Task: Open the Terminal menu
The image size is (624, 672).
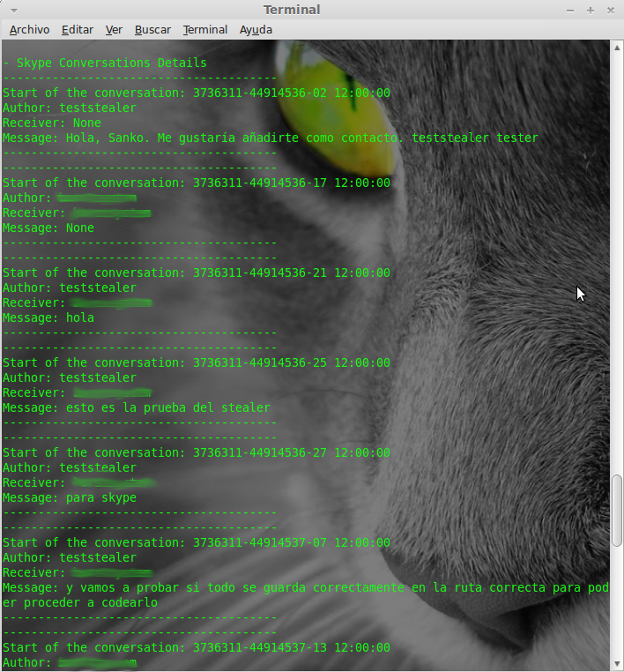Action: click(x=205, y=30)
